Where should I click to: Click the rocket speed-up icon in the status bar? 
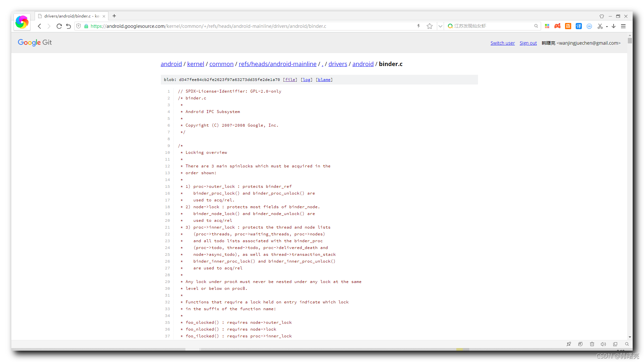[x=569, y=344]
